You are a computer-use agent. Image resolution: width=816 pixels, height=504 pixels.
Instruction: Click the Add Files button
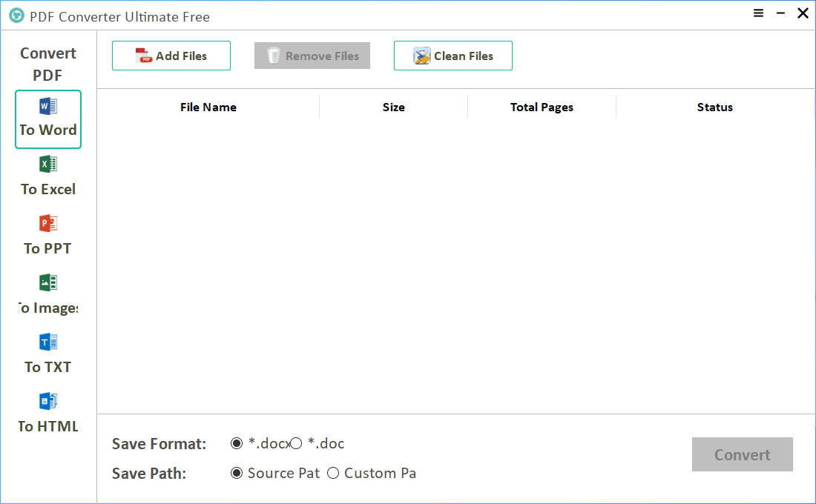click(171, 56)
